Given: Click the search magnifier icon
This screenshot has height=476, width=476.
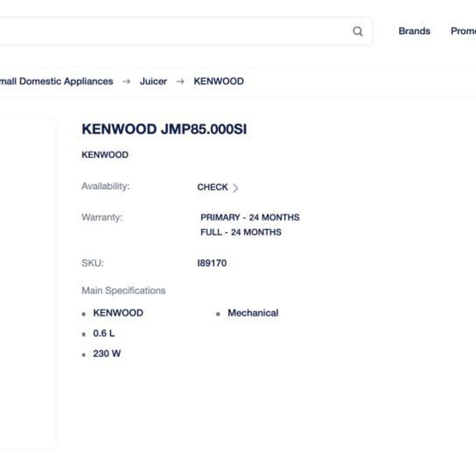Looking at the screenshot, I should click(x=357, y=31).
